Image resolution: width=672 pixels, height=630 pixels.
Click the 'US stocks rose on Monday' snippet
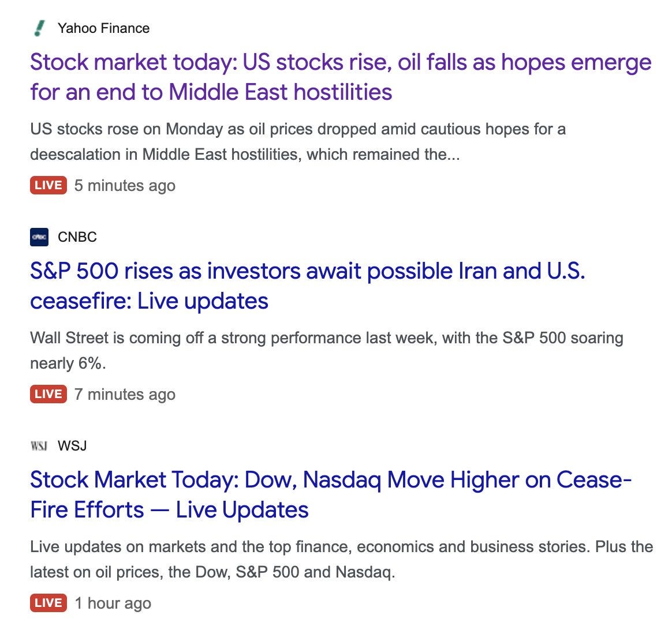[x=298, y=142]
